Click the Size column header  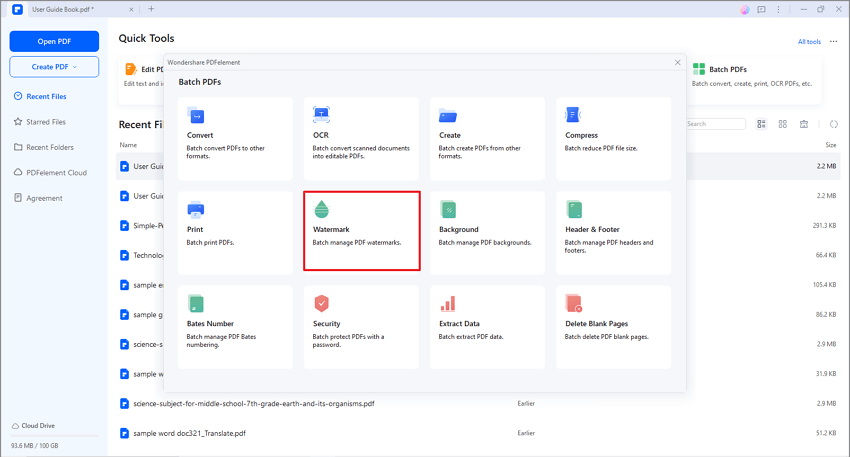[830, 145]
